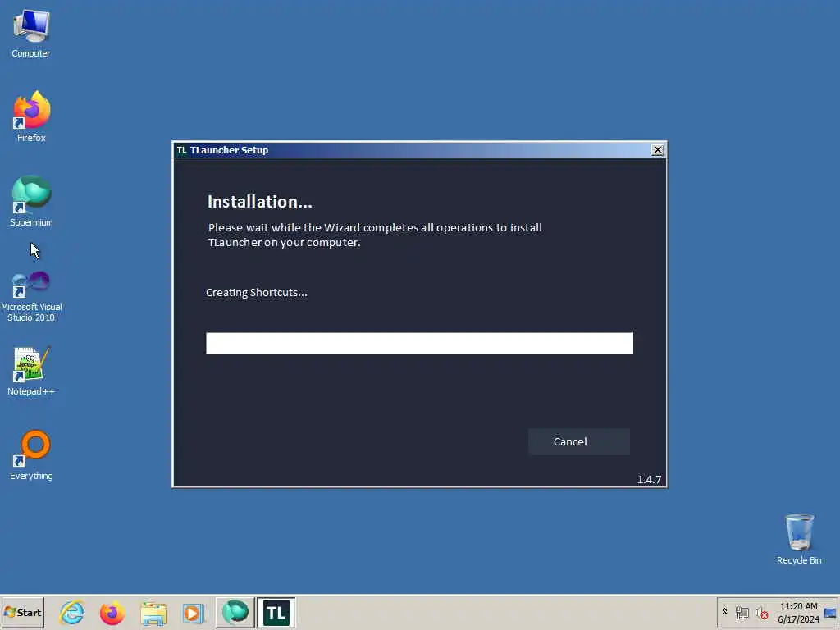The height and width of the screenshot is (630, 840).
Task: Open the muted volume tray icon
Action: [761, 613]
